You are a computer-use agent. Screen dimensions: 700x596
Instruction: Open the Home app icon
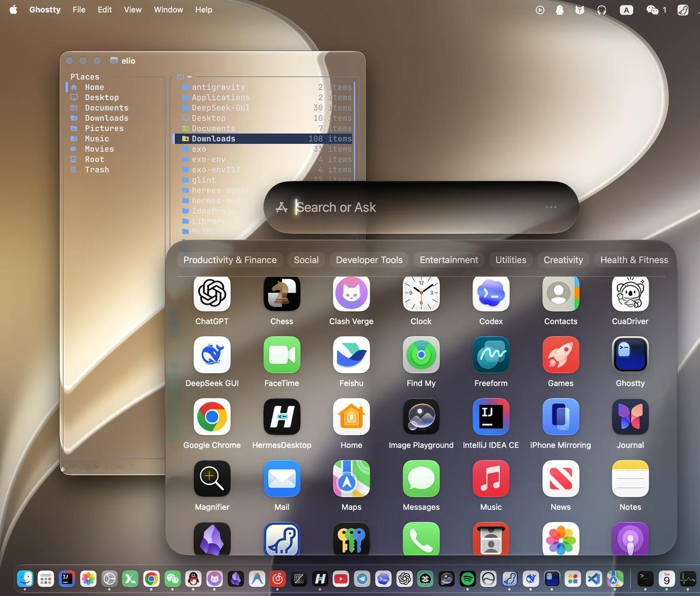pos(351,416)
